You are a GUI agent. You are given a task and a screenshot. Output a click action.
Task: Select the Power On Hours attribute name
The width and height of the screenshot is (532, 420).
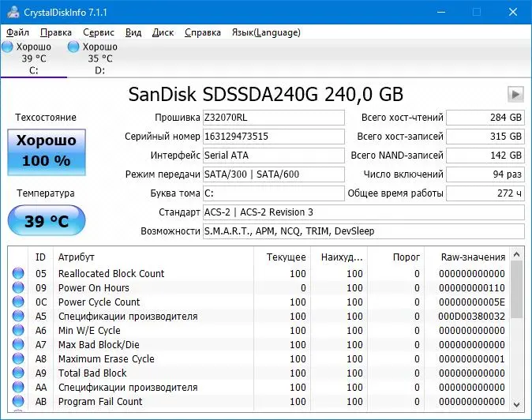point(94,287)
